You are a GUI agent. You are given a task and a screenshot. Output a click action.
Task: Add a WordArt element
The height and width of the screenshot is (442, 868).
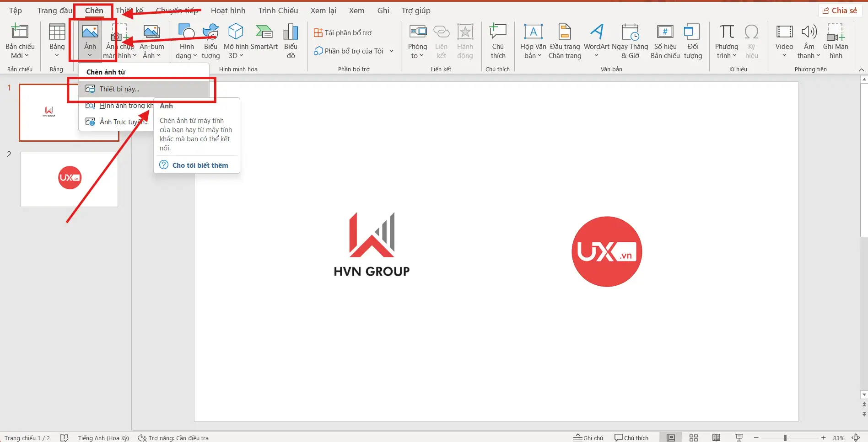(596, 40)
